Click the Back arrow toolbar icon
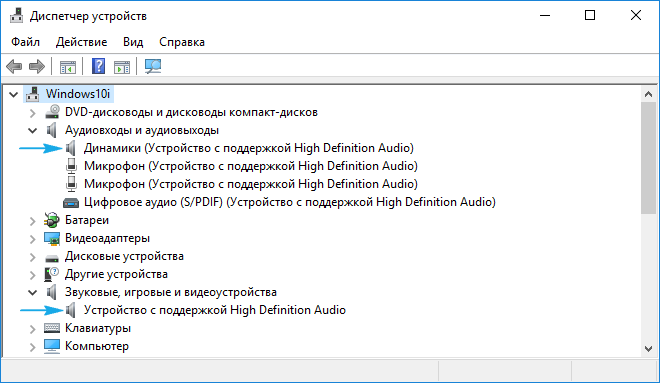 (x=14, y=66)
